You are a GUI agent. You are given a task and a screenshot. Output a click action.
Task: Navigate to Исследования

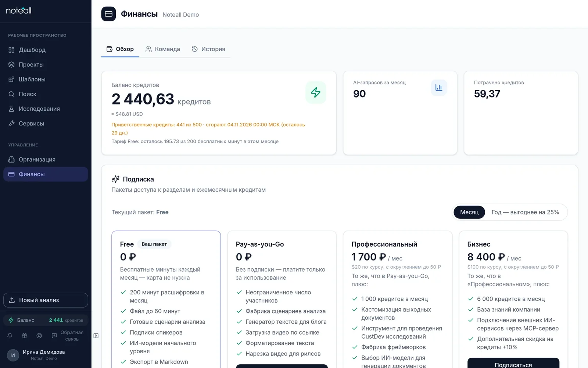click(46, 109)
